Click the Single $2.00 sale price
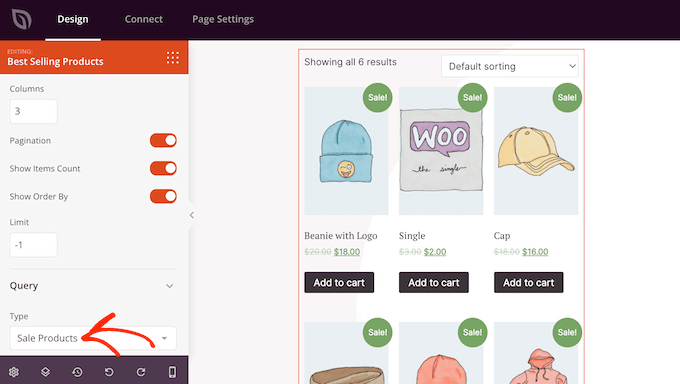680x384 pixels. click(435, 252)
